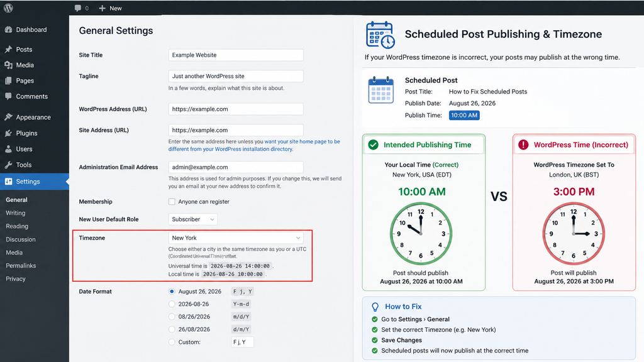Click the Comments speech bubble icon in sidebar
The image size is (644, 362).
click(x=9, y=96)
